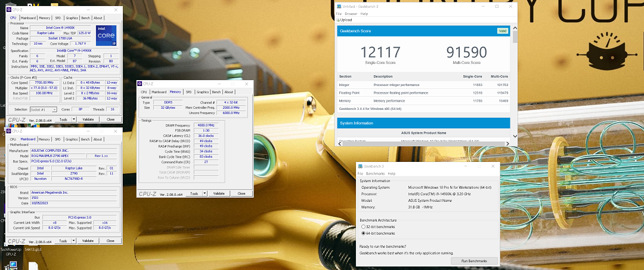Open Tools dropdown arrow in CPU-Z Mainboard window
Viewport: 644px width, 270px height.
coord(74,241)
